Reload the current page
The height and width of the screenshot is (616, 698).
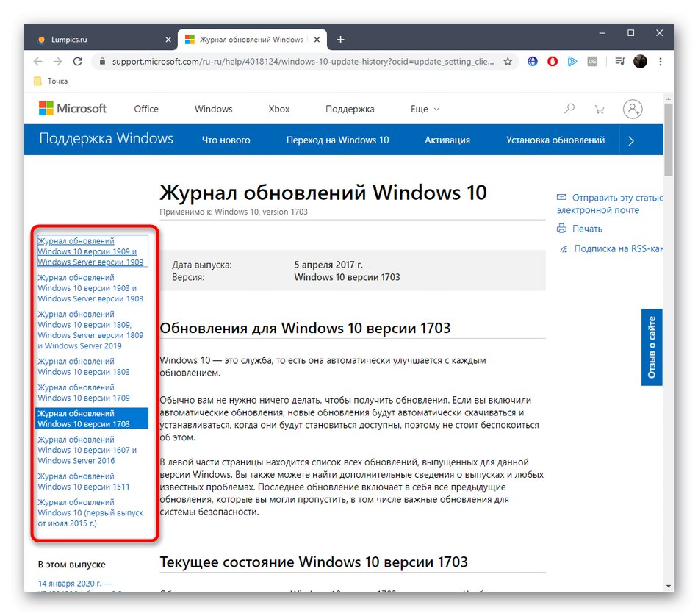click(78, 62)
